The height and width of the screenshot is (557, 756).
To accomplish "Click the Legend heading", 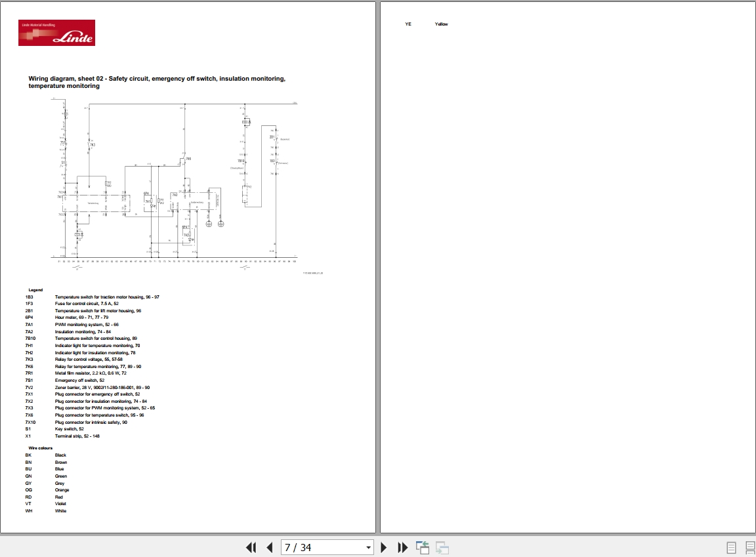I will pyautogui.click(x=35, y=290).
